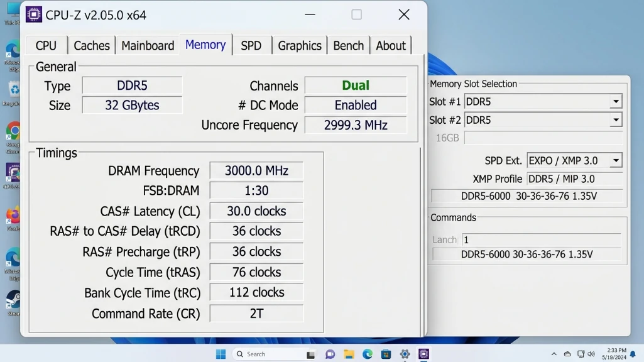Screen dimensions: 644x362
Task: Select the CPU-Z desktop shortcut
Action: pyautogui.click(x=13, y=176)
